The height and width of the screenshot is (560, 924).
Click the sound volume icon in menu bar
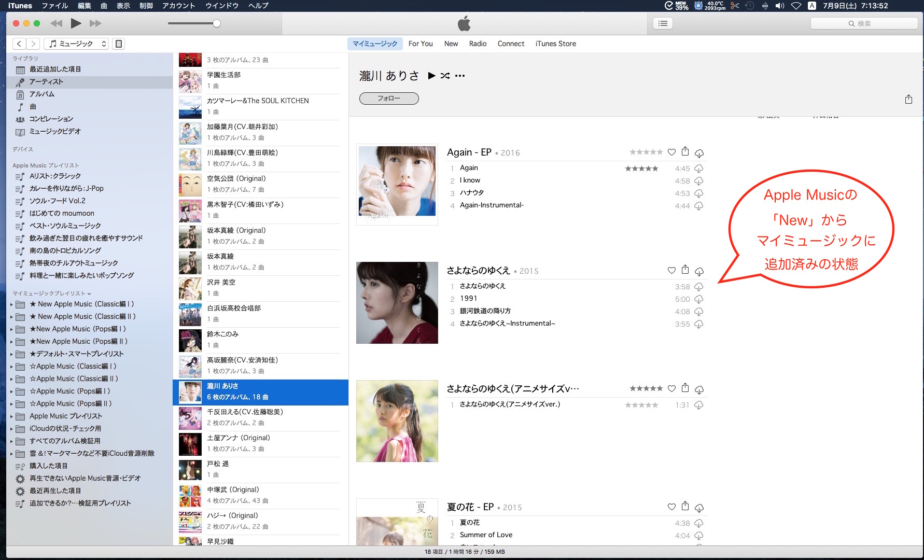point(780,6)
